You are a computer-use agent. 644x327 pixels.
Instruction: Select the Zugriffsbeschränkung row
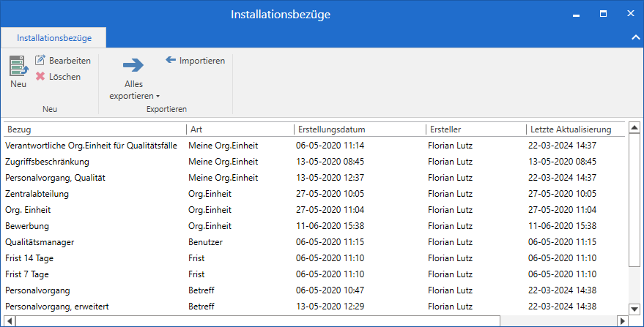(x=47, y=162)
